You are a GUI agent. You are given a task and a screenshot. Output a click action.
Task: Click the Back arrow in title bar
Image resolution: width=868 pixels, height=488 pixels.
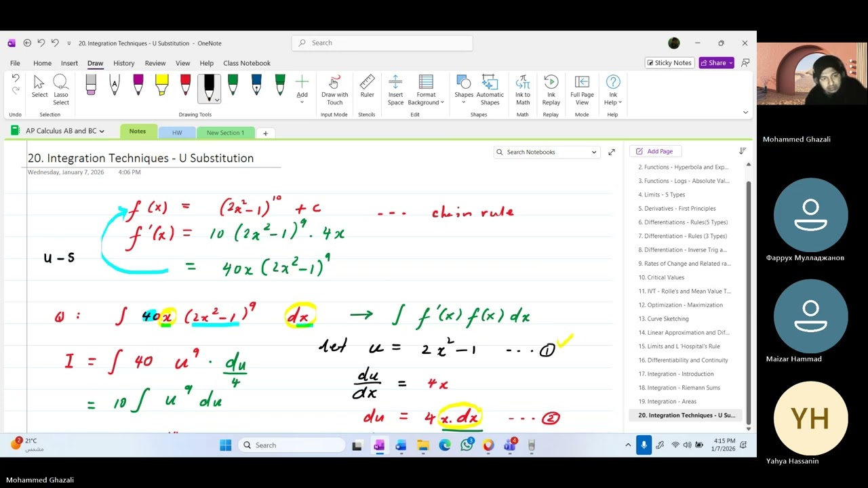pos(27,43)
